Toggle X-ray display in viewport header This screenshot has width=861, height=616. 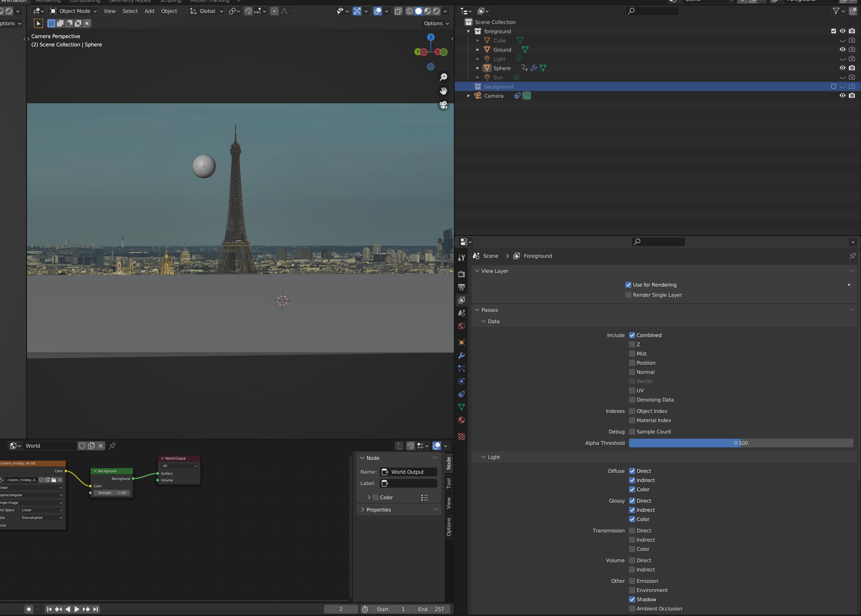(x=398, y=11)
